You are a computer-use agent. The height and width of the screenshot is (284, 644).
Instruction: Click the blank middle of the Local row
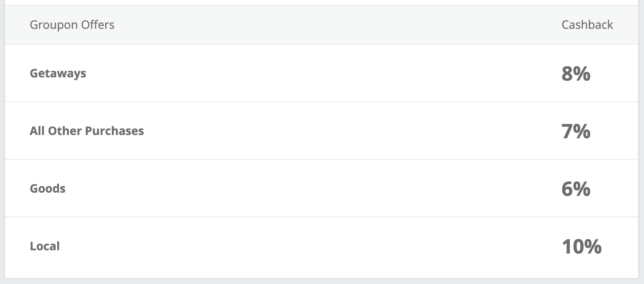322,246
